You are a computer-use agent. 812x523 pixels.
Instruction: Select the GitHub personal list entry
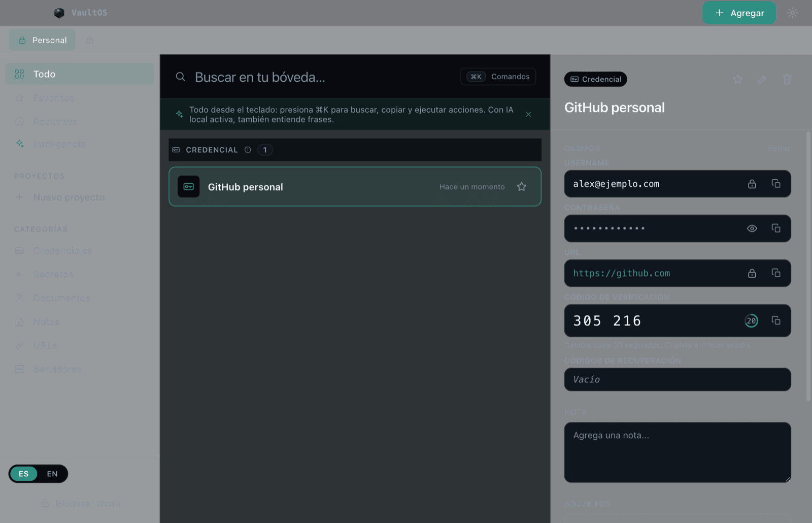355,187
